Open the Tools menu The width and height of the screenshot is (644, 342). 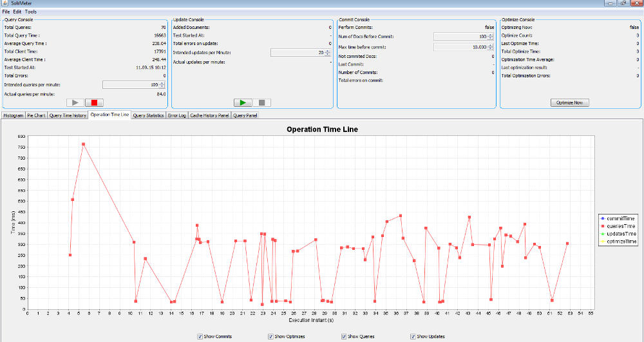pos(31,12)
